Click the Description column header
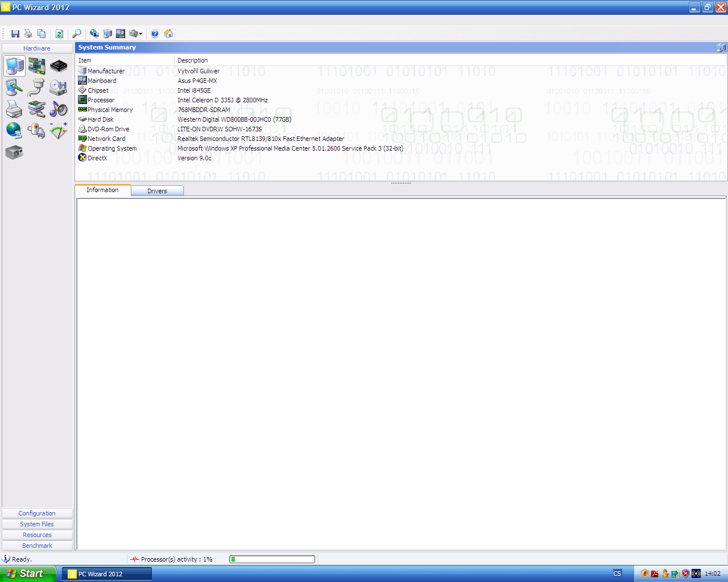This screenshot has height=582, width=728. (x=450, y=60)
